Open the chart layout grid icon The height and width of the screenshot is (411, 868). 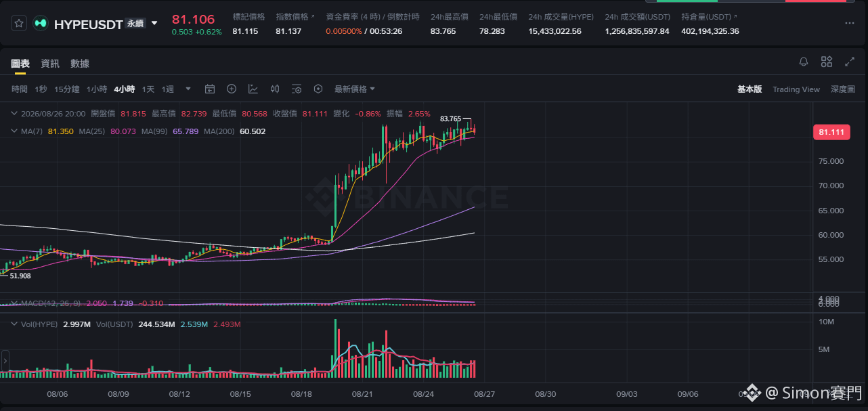pyautogui.click(x=827, y=62)
